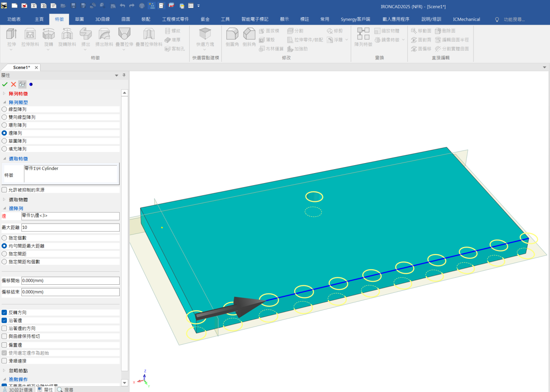
Task: Switch to the 草圖 ribbon tab
Action: click(79, 19)
